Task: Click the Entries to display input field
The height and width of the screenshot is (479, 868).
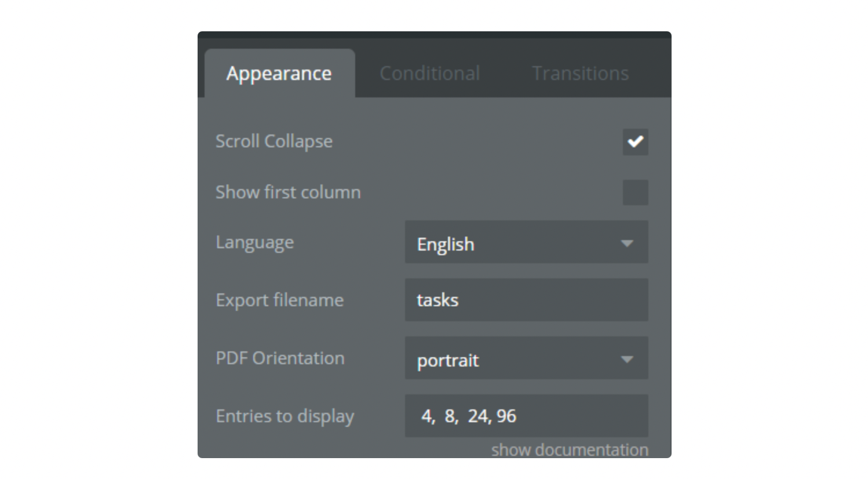Action: point(526,416)
